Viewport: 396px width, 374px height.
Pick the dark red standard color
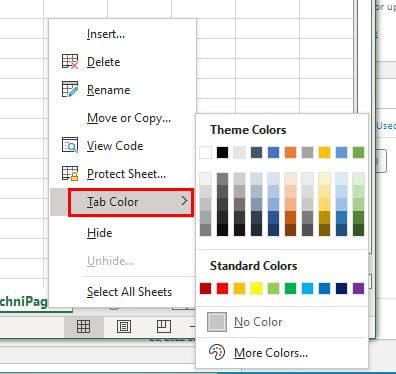tap(205, 288)
